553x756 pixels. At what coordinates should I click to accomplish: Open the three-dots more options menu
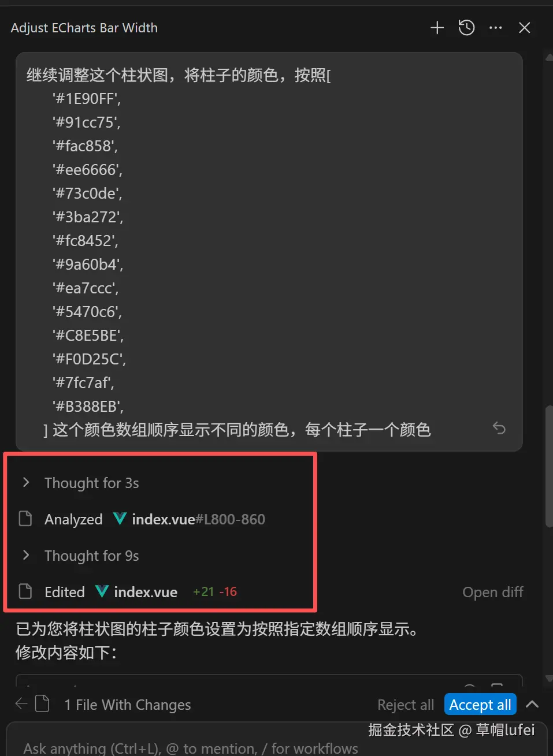[496, 28]
